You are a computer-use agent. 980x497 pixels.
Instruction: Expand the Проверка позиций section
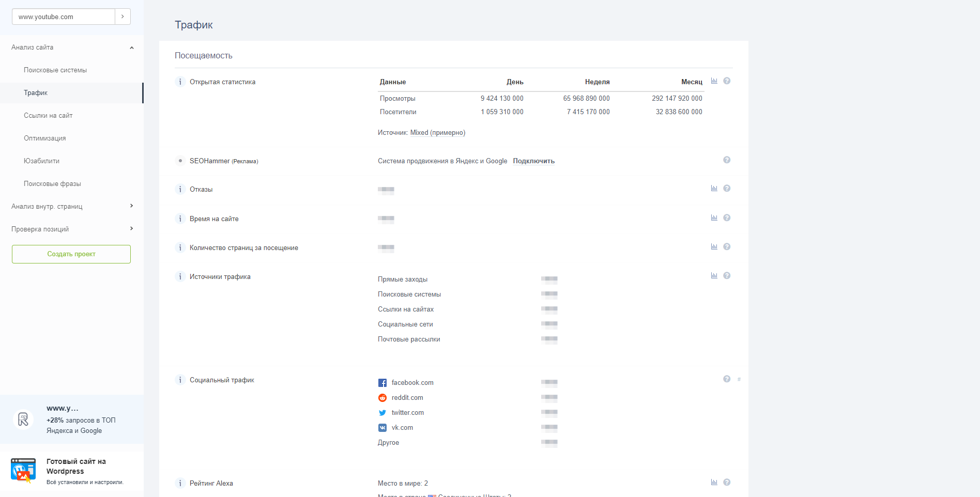(132, 229)
